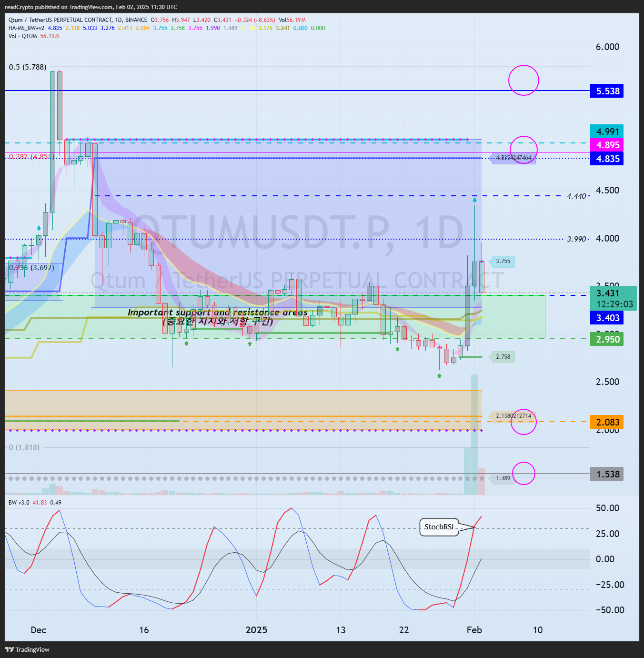Click the blue 3.403 price label
This screenshot has height=658, width=644.
607,318
